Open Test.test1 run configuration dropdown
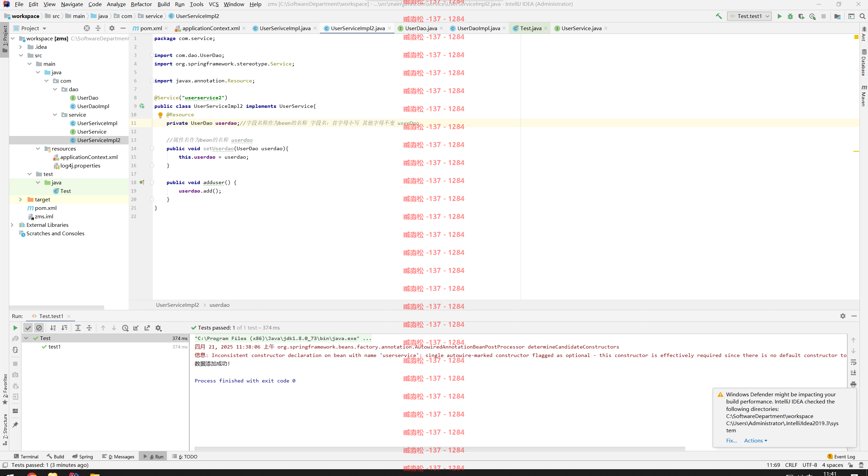This screenshot has width=868, height=476. [x=749, y=16]
